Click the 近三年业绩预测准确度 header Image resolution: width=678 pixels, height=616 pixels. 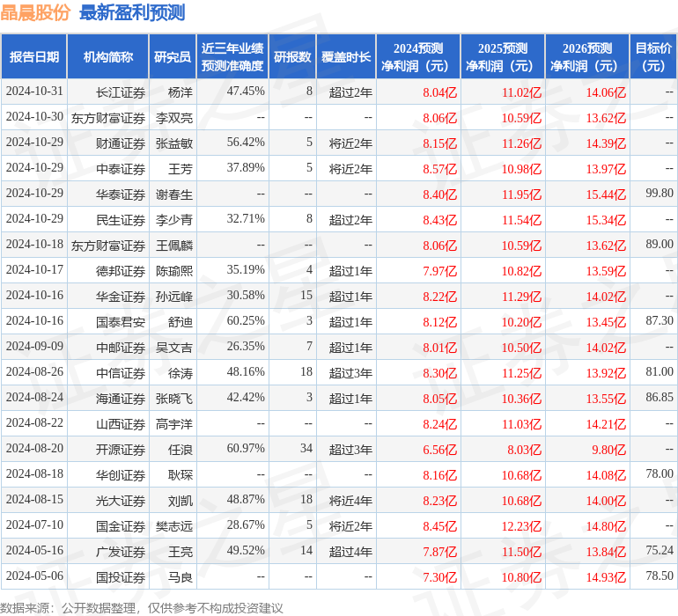point(232,56)
